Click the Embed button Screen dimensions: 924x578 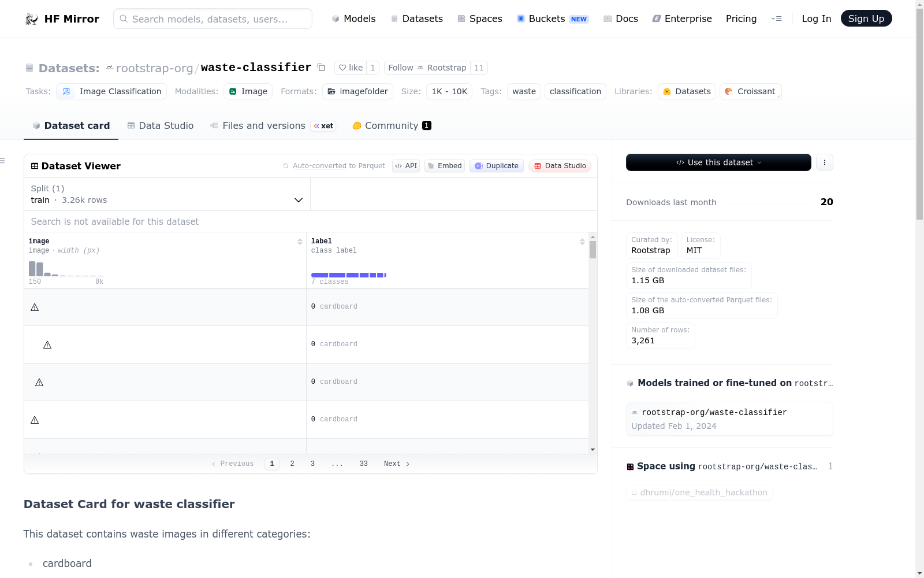coord(445,166)
